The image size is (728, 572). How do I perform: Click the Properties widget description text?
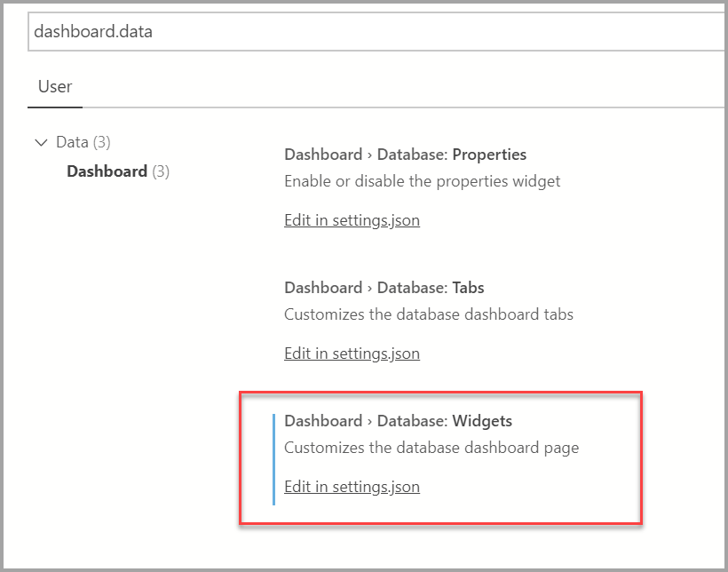422,180
